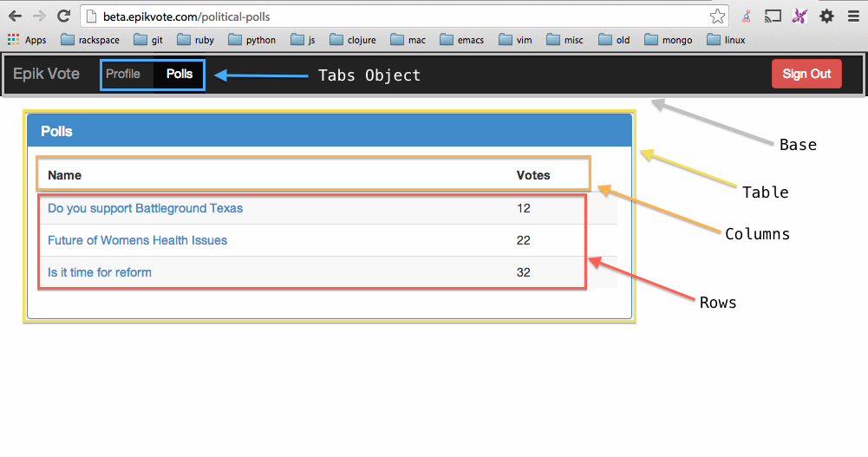Image resolution: width=868 pixels, height=457 pixels.
Task: Open the ruby bookmarks folder
Action: coord(195,40)
